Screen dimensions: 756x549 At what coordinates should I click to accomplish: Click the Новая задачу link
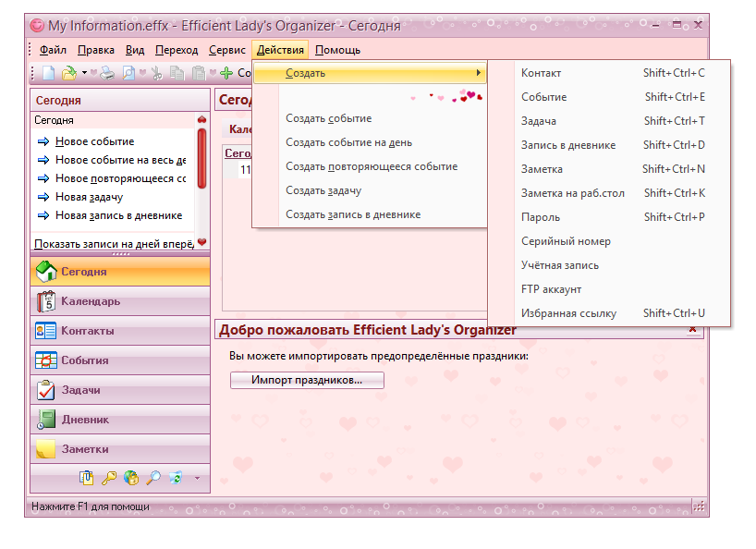(90, 197)
